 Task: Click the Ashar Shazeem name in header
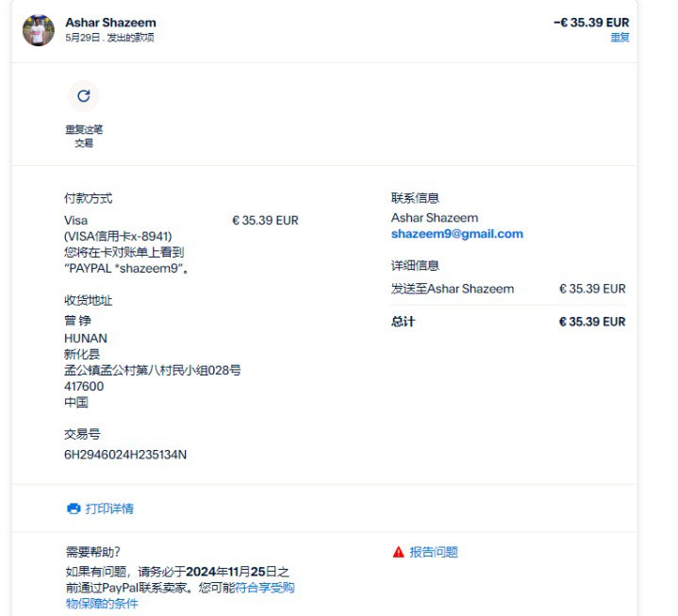pos(111,23)
